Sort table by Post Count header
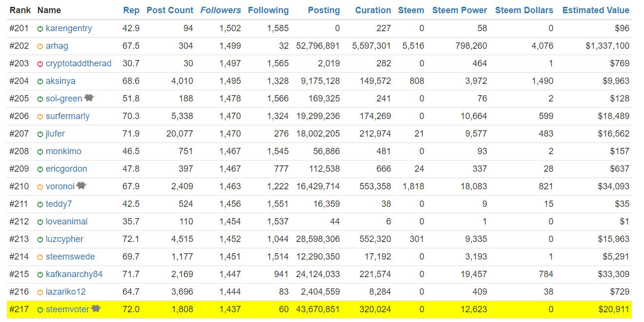 [x=170, y=10]
